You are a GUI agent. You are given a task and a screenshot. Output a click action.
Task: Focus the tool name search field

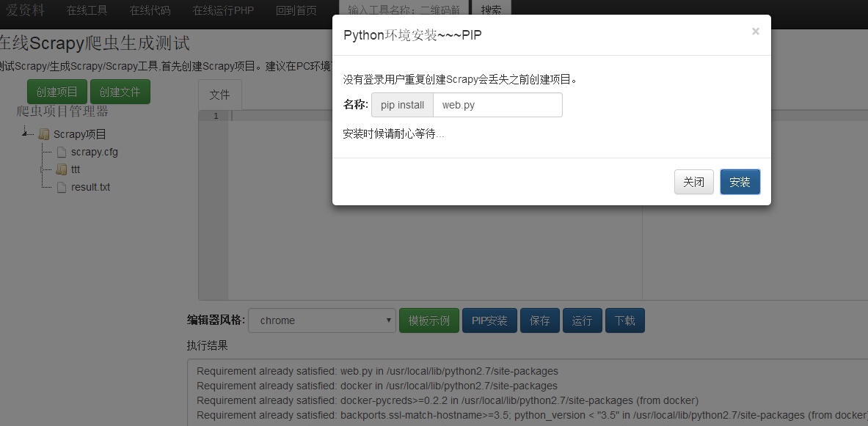click(x=404, y=11)
